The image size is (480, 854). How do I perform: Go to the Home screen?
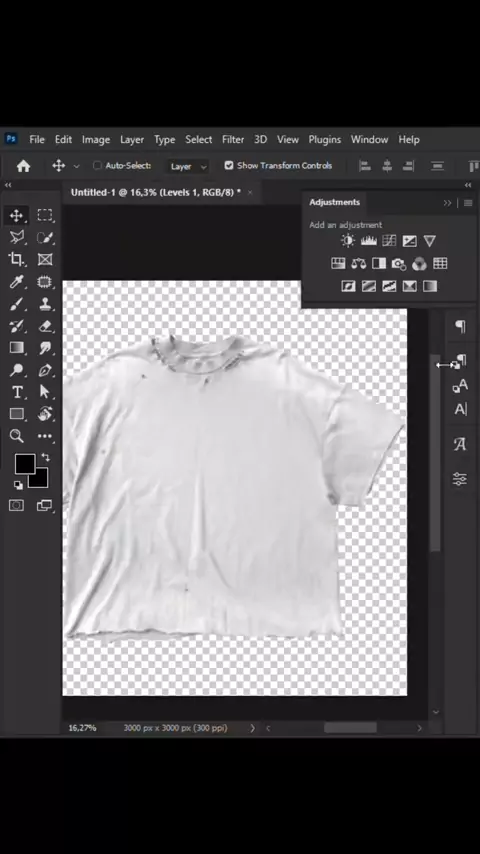click(x=23, y=166)
